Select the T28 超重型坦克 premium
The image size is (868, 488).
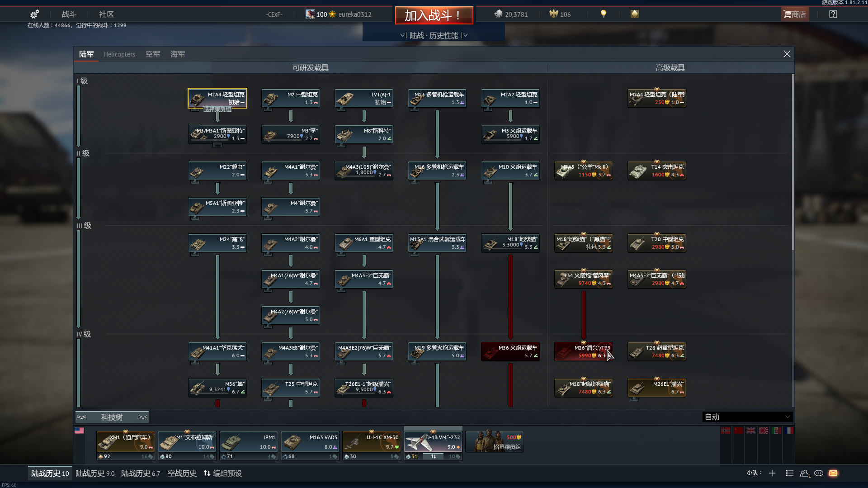(x=657, y=351)
